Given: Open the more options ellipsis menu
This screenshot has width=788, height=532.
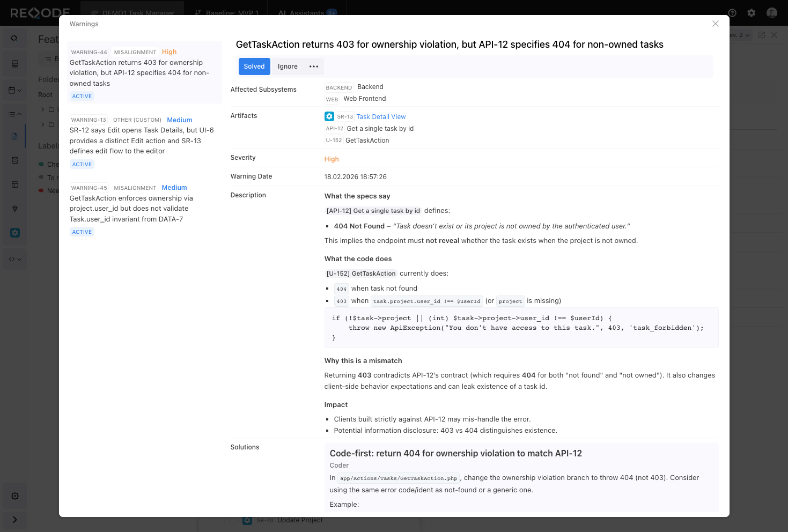Looking at the screenshot, I should [x=314, y=66].
